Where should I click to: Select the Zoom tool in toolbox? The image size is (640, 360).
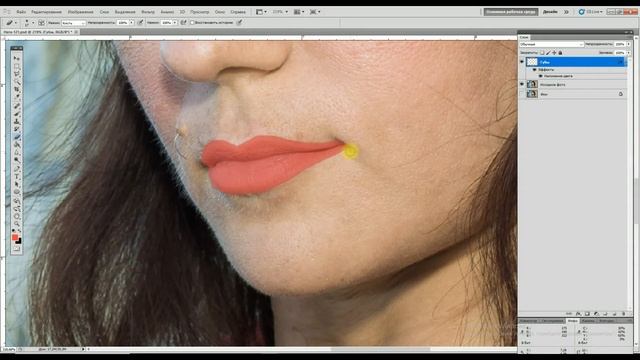tap(17, 224)
